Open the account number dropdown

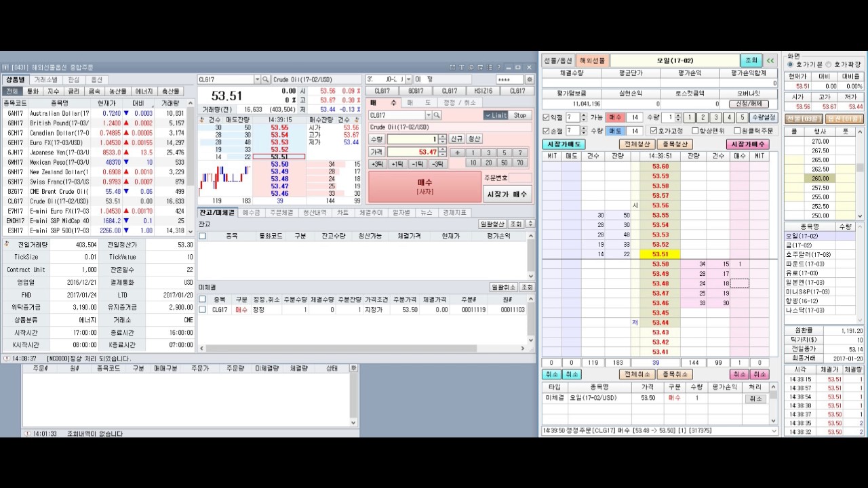point(409,80)
